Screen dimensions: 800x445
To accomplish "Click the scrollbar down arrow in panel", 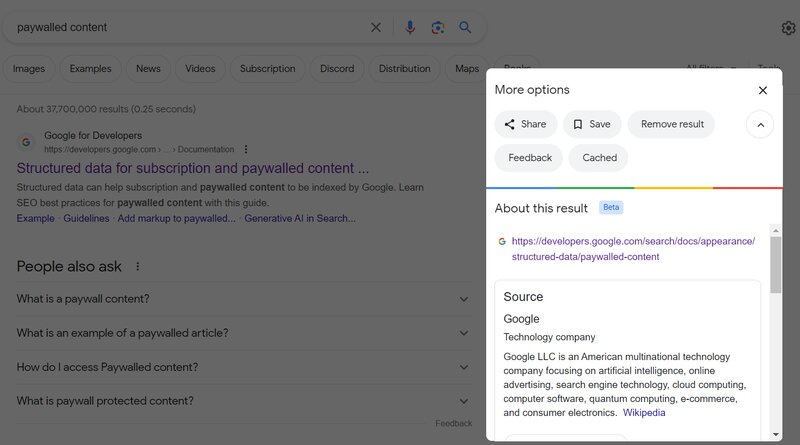I will (776, 435).
